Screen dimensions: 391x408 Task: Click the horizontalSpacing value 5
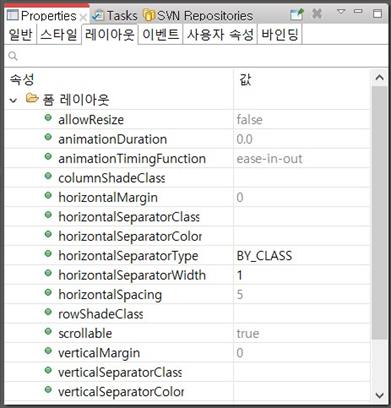click(x=240, y=295)
